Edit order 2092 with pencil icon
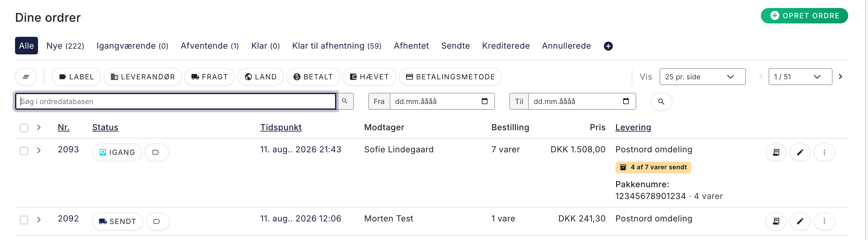Image resolution: width=868 pixels, height=240 pixels. (800, 221)
